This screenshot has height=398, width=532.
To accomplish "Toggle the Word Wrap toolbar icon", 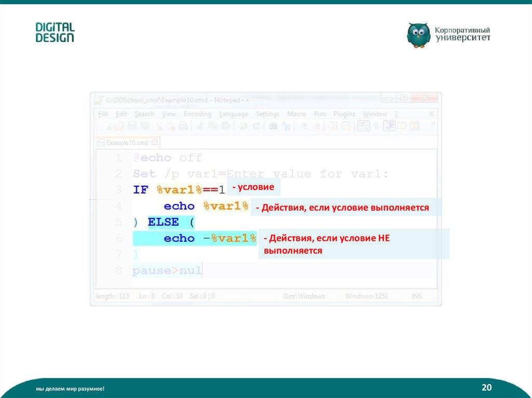I will [x=363, y=126].
